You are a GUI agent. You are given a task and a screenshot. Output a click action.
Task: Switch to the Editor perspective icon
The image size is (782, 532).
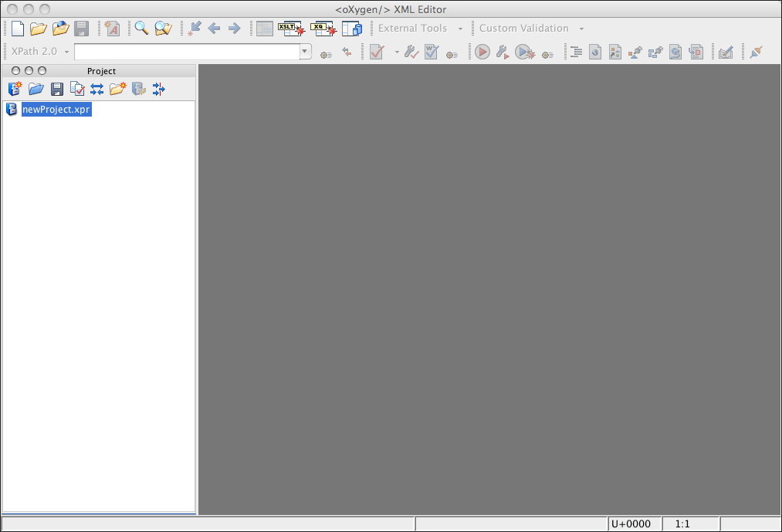point(264,29)
